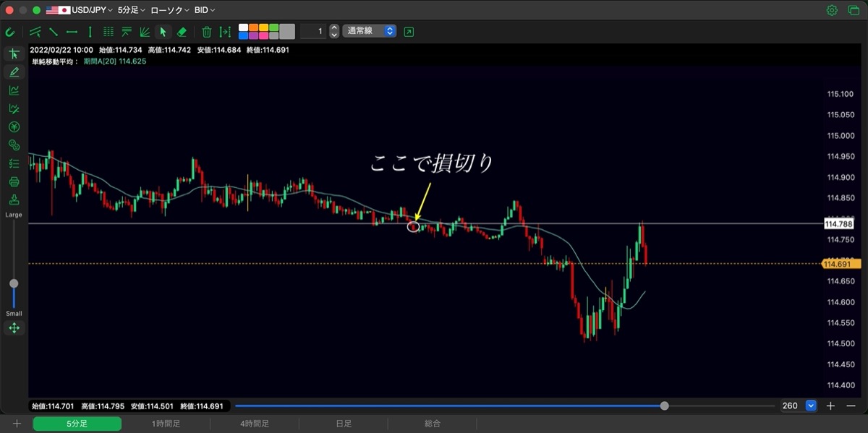Expand the 通常線 line style dropdown
Image resolution: width=868 pixels, height=433 pixels.
click(369, 31)
